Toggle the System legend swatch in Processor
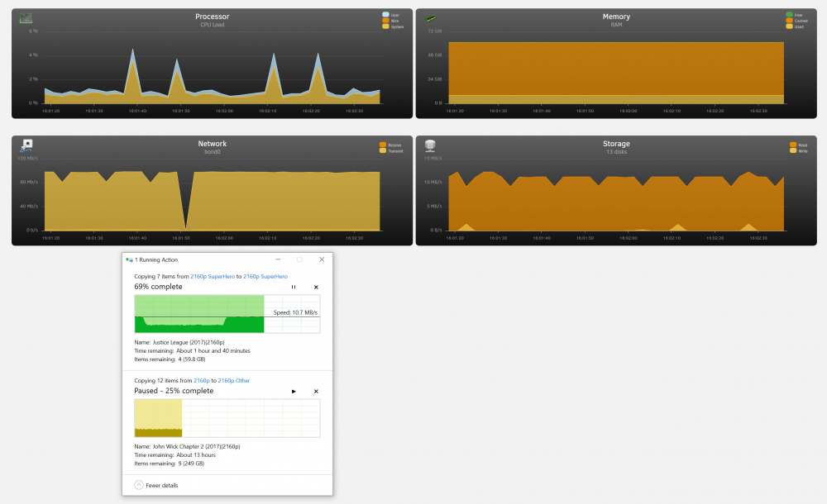 (385, 26)
